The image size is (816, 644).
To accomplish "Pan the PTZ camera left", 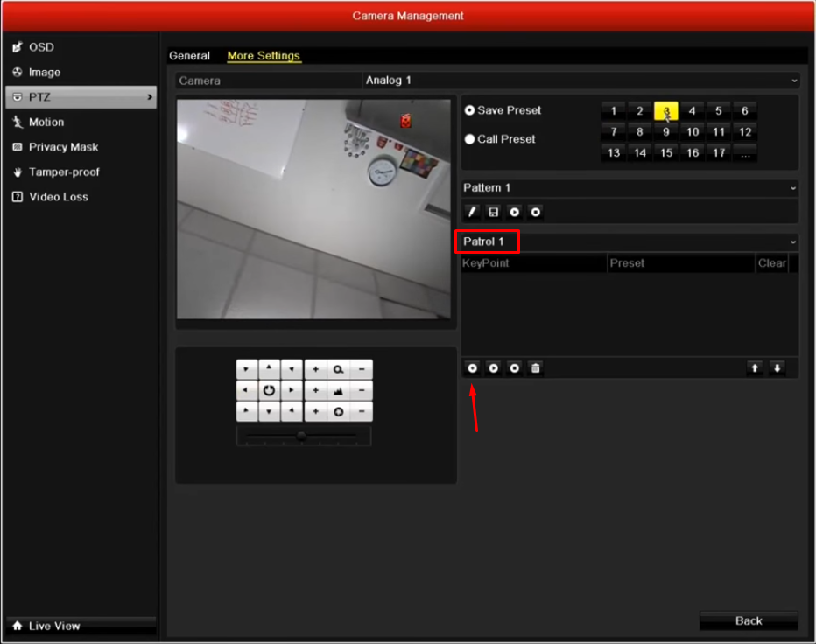I will coord(246,390).
